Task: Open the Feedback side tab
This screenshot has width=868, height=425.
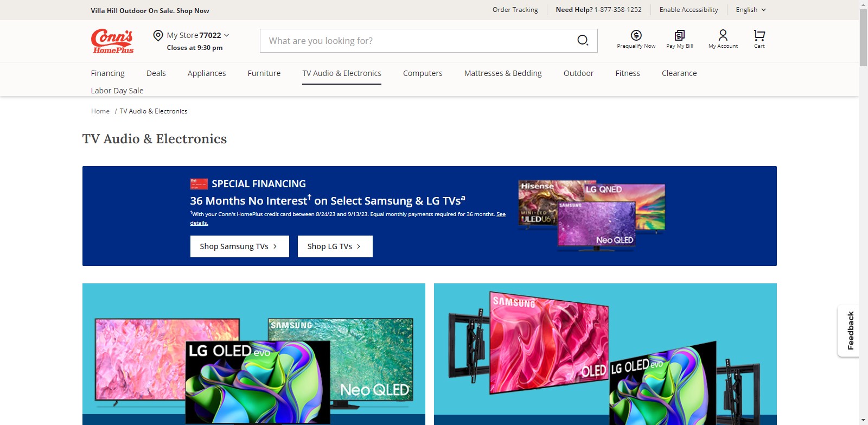Action: (x=850, y=330)
